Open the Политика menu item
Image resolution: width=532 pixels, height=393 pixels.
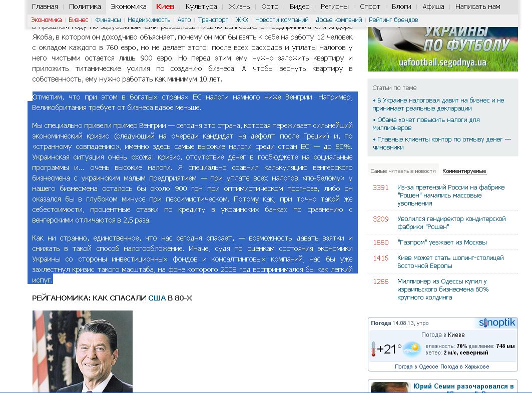tap(84, 6)
